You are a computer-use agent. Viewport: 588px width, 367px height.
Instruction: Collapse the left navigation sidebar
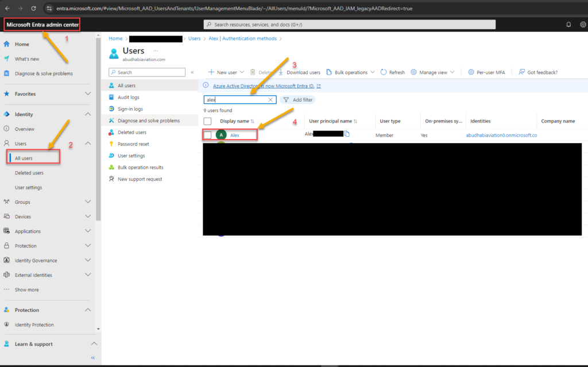tap(93, 358)
